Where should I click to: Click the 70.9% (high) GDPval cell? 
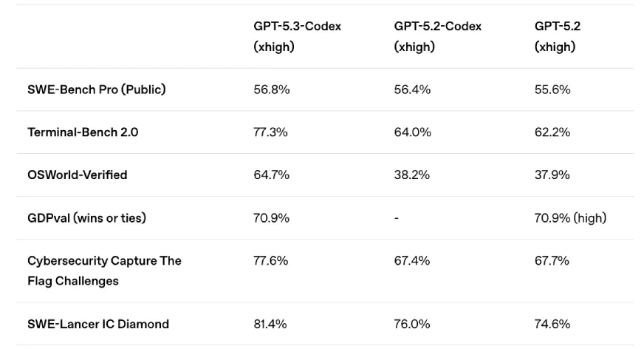[570, 217]
